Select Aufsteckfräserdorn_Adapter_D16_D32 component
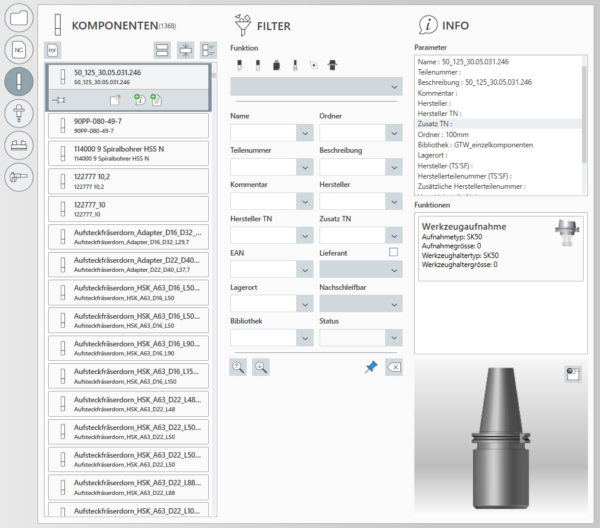Screen dimensions: 600x528 click(129, 237)
